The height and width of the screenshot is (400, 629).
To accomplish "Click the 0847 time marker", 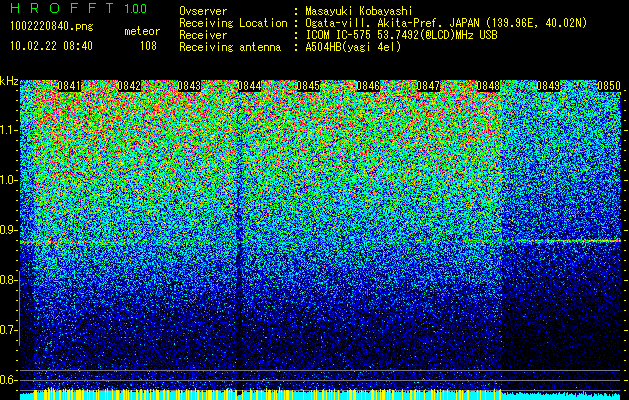I will point(428,86).
